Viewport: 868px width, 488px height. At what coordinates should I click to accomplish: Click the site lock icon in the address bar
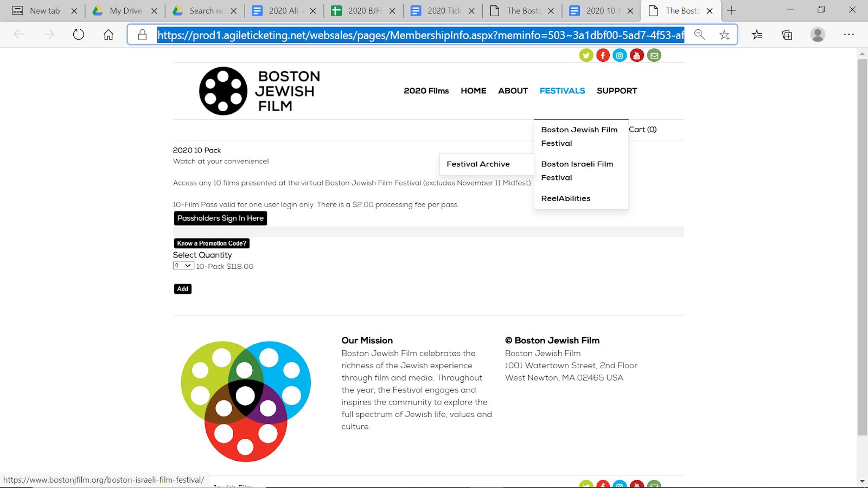click(142, 35)
